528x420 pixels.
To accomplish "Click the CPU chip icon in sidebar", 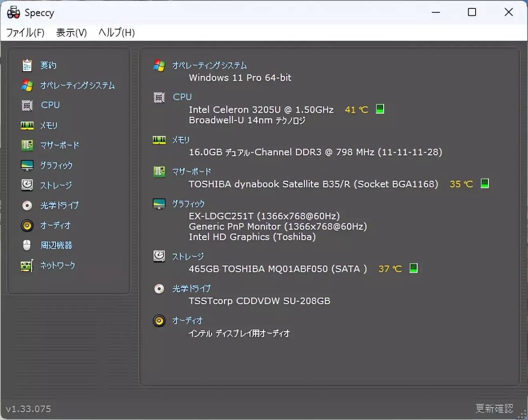I will coord(27,106).
